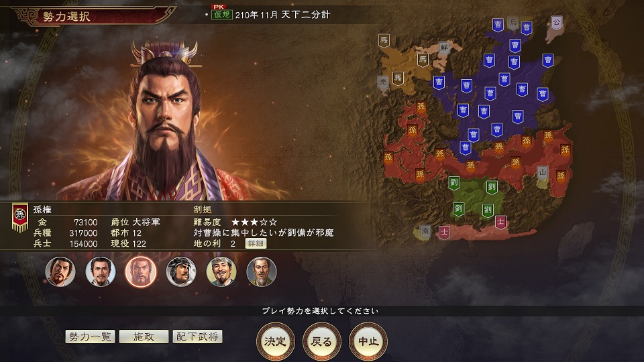Show the 配下武将 officers list
The height and width of the screenshot is (362, 644).
[197, 337]
